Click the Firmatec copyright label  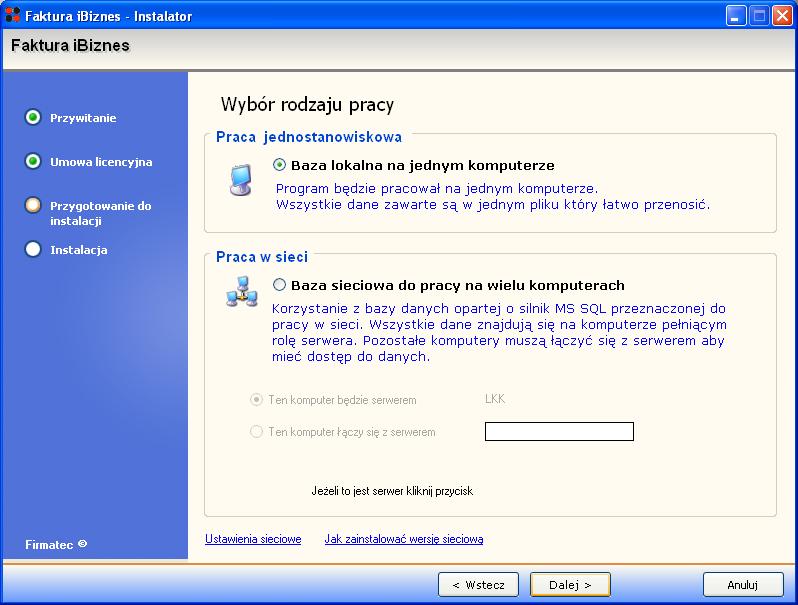coord(56,544)
